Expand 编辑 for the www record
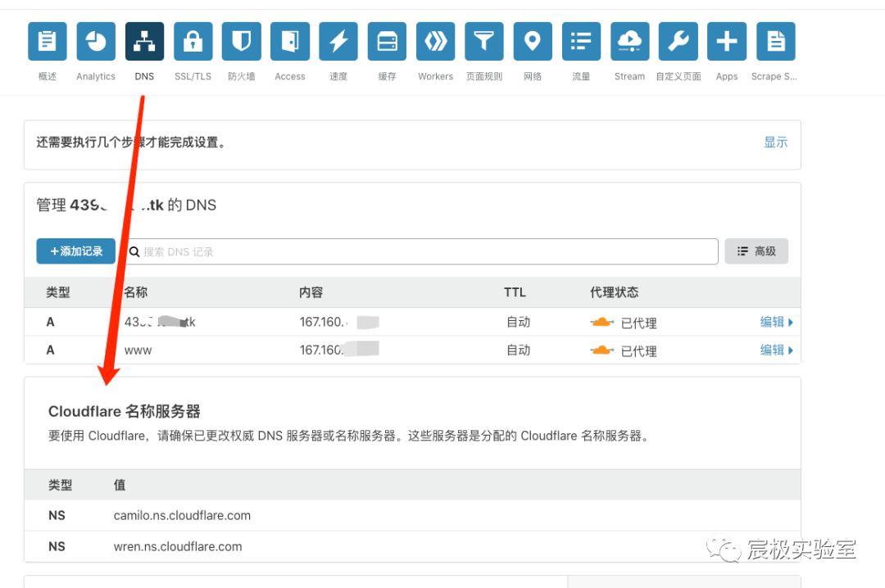The height and width of the screenshot is (588, 885). pos(777,351)
